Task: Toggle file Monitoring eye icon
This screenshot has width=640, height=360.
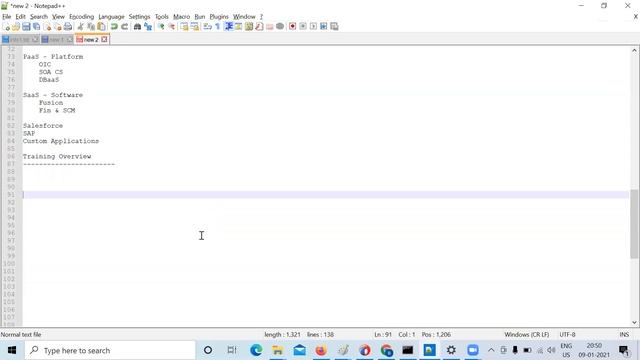Action: click(280, 27)
